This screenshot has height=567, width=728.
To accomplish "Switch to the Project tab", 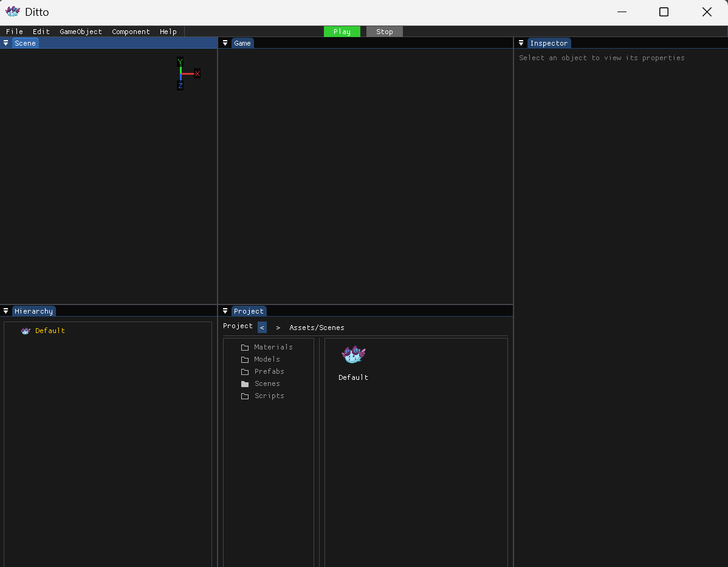I will coord(249,311).
